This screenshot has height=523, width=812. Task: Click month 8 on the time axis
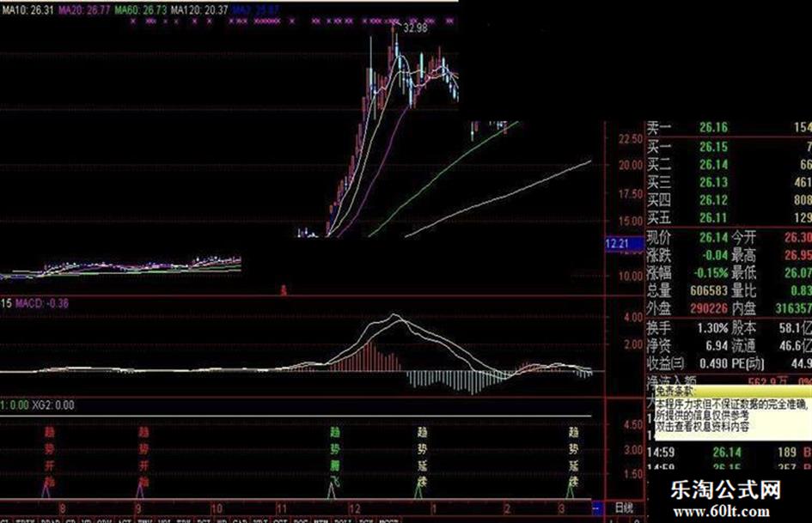pos(63,508)
